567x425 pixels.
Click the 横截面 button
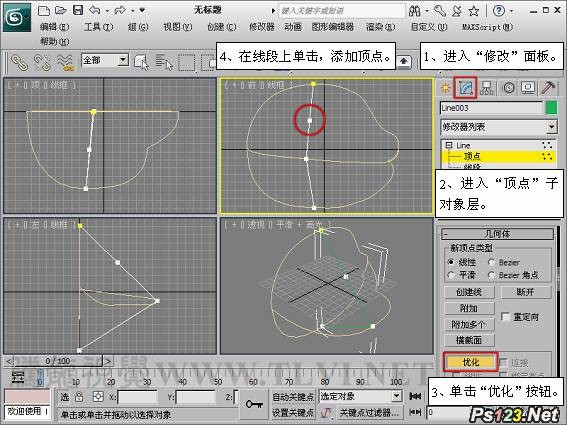click(x=469, y=340)
